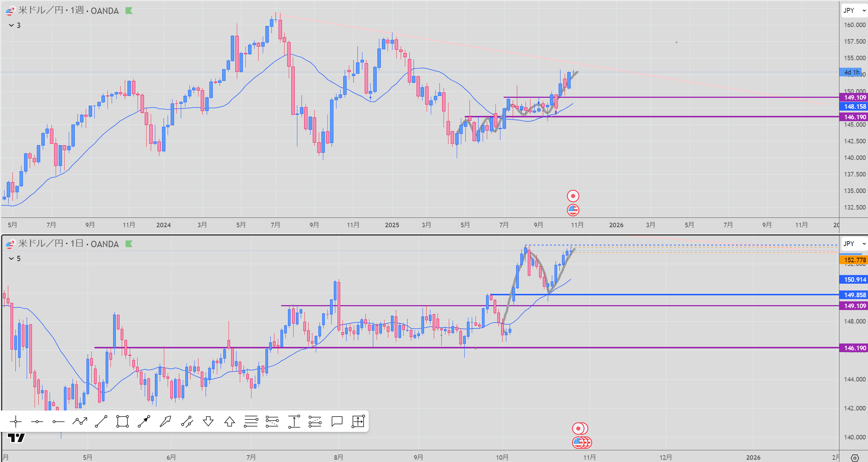Open JPY currency dropdown on daily chart
Screen dimensions: 868x462
[854, 244]
